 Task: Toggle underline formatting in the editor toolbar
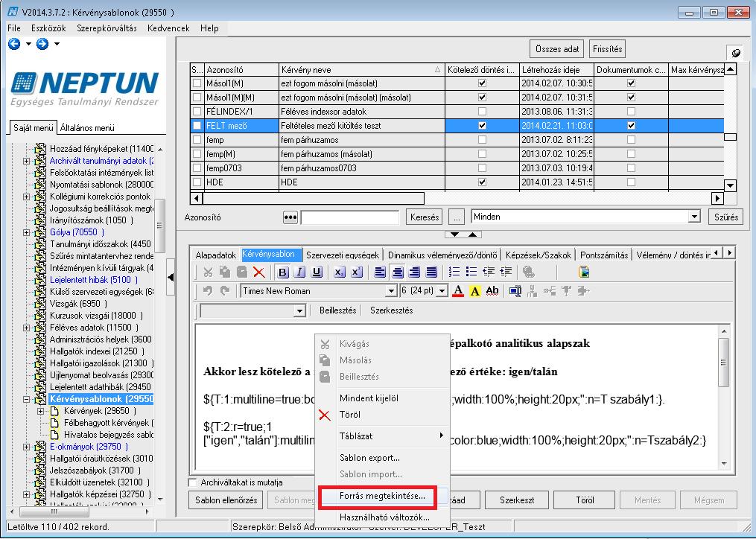[x=317, y=272]
